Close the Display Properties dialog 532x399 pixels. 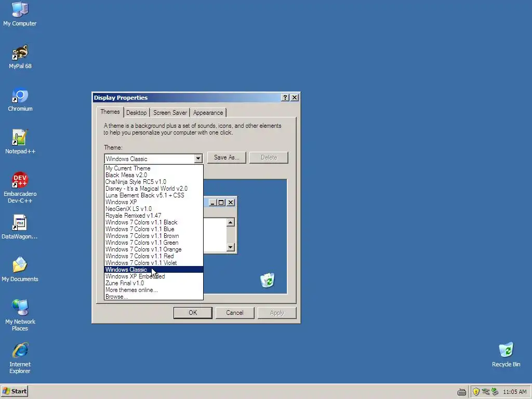295,98
